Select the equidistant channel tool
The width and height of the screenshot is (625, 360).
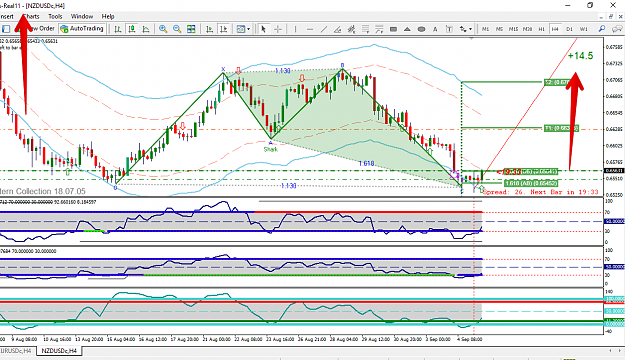point(351,29)
